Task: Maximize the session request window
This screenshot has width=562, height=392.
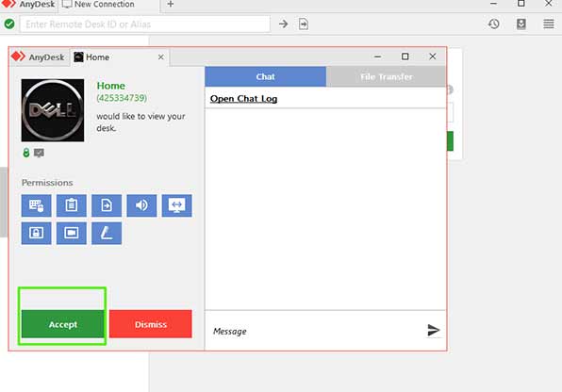Action: [405, 57]
